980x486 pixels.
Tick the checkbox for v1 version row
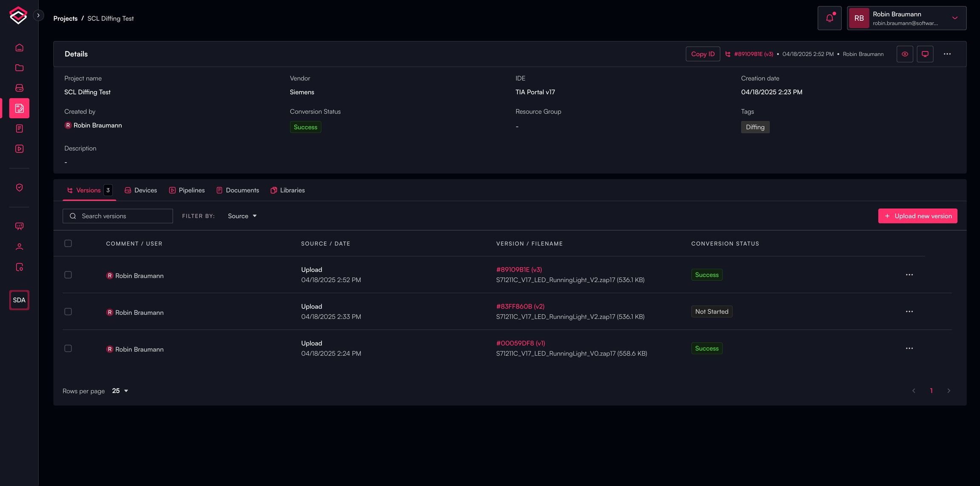(68, 349)
